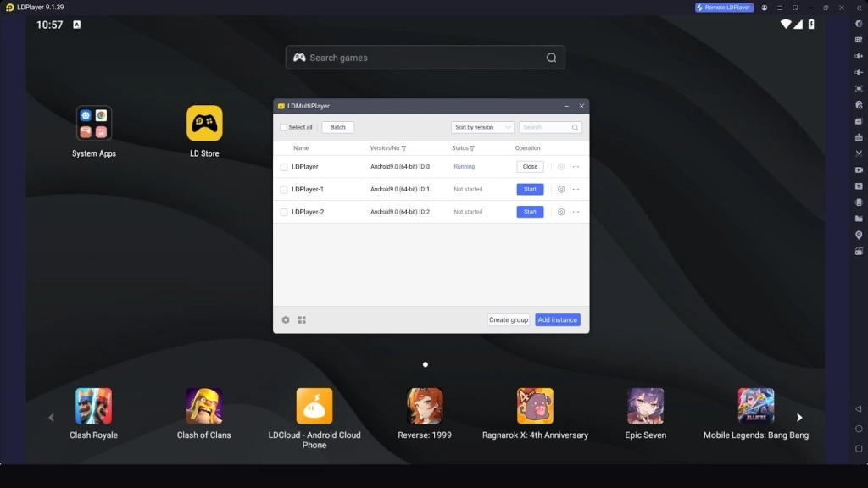This screenshot has width=868, height=488.
Task: Open the System Apps folder
Action: [94, 124]
